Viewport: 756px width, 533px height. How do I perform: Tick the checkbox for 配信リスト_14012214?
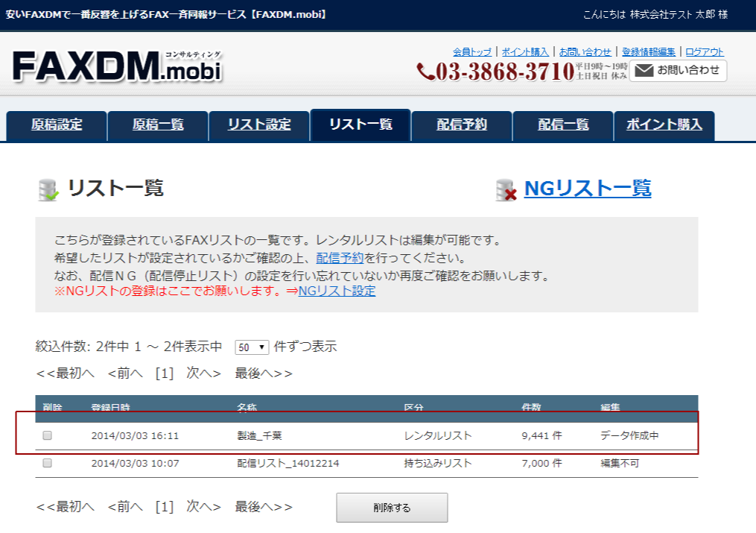[x=48, y=463]
